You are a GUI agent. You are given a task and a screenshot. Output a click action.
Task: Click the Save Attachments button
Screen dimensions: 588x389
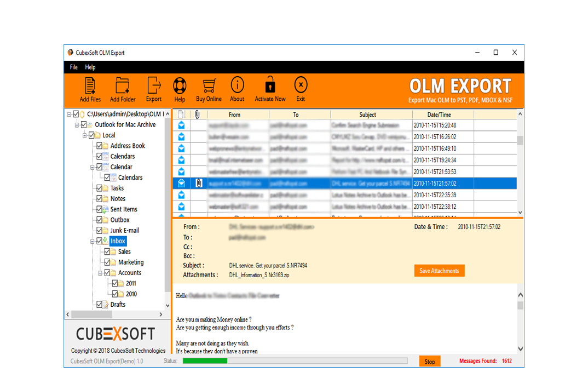click(x=439, y=271)
